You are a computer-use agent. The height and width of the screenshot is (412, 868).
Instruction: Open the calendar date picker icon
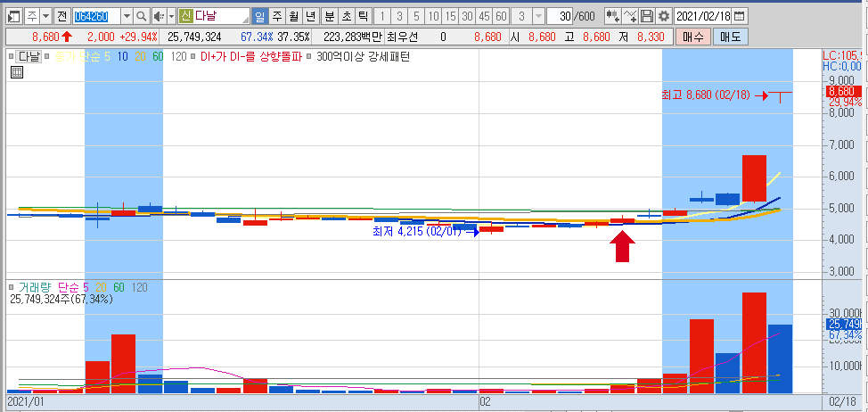tap(739, 17)
